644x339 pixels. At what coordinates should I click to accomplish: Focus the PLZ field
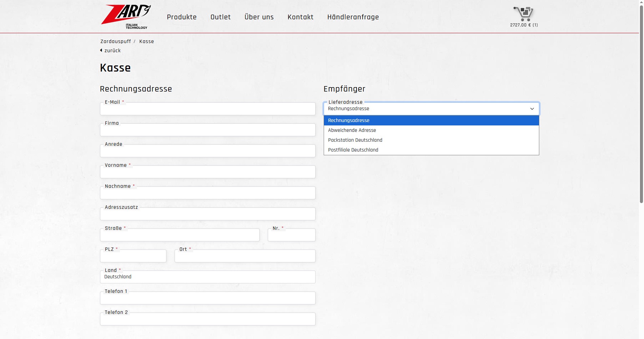133,256
